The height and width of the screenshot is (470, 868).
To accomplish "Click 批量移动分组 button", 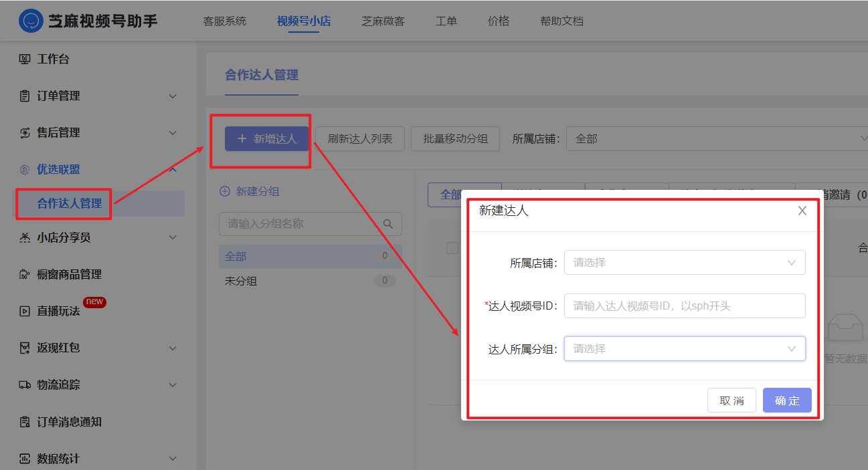I will 455,139.
